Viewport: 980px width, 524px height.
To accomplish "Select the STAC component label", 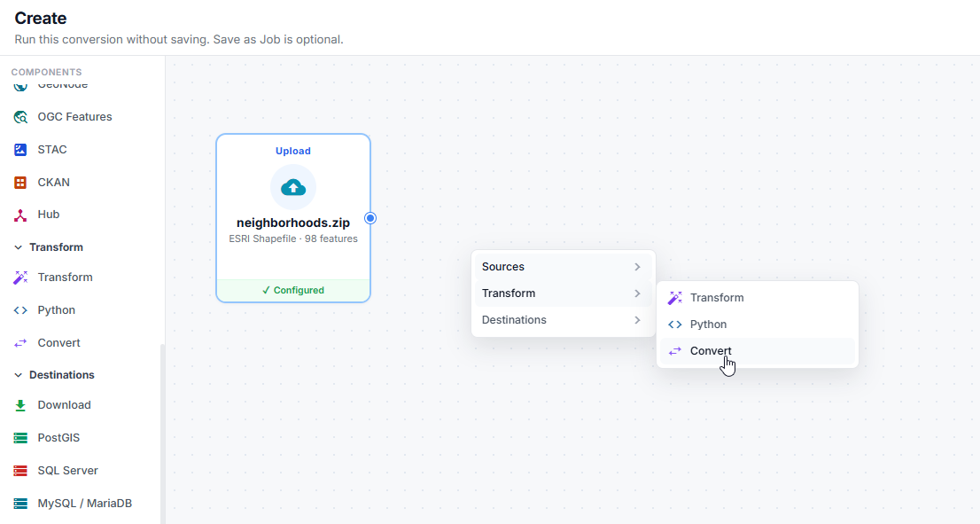I will coord(52,150).
